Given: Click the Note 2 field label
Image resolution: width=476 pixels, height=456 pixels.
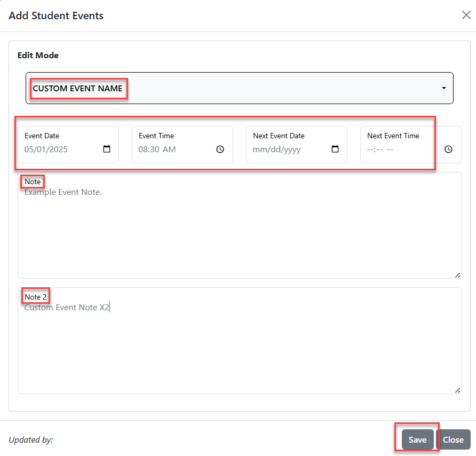Looking at the screenshot, I should tap(36, 297).
